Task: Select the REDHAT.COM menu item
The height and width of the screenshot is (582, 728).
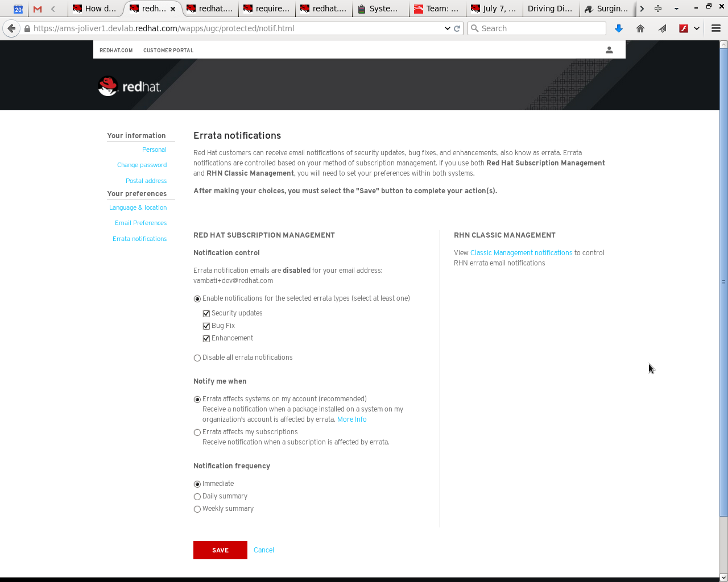Action: [x=116, y=50]
